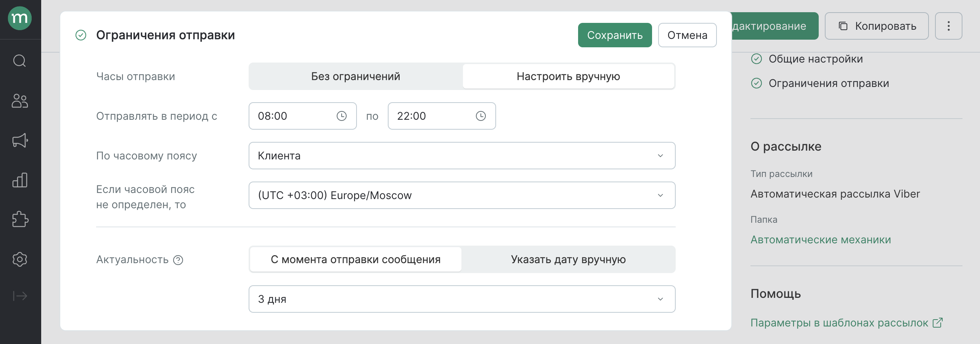Click the checkmark icon next to Общие настройки
The width and height of the screenshot is (980, 344).
757,59
